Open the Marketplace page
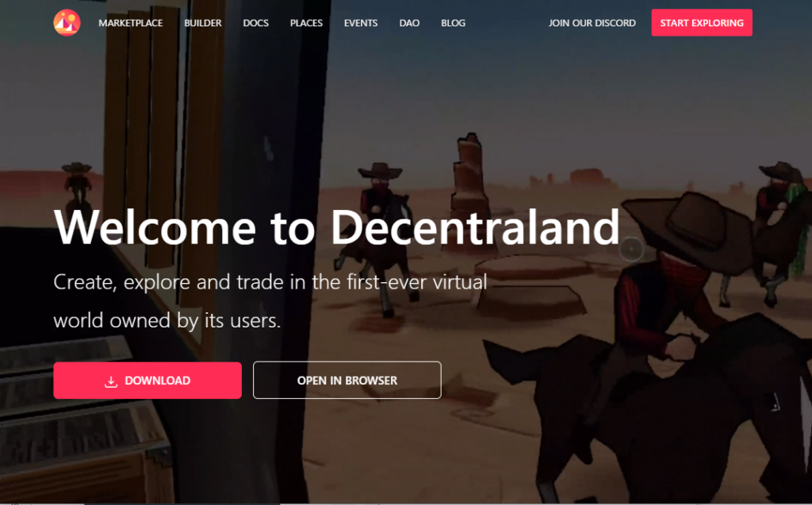This screenshot has height=505, width=812. (x=131, y=23)
